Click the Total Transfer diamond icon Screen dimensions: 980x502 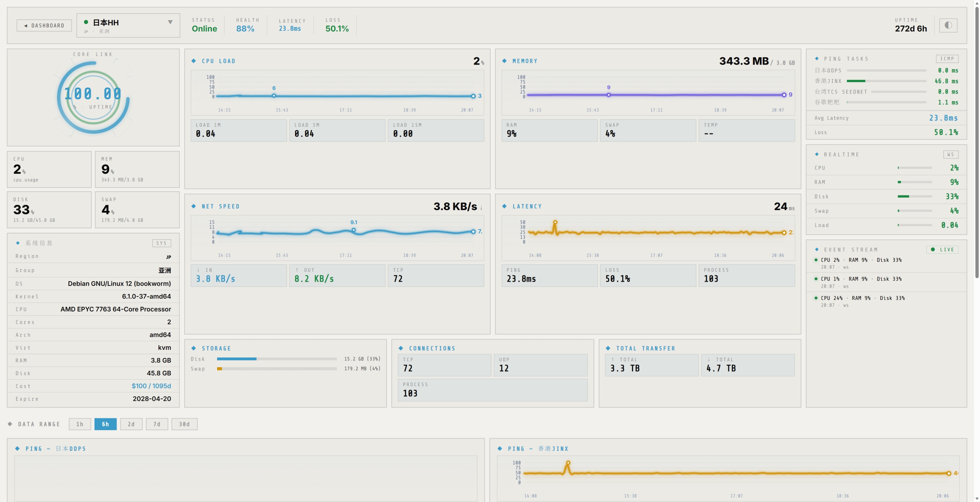pyautogui.click(x=608, y=348)
